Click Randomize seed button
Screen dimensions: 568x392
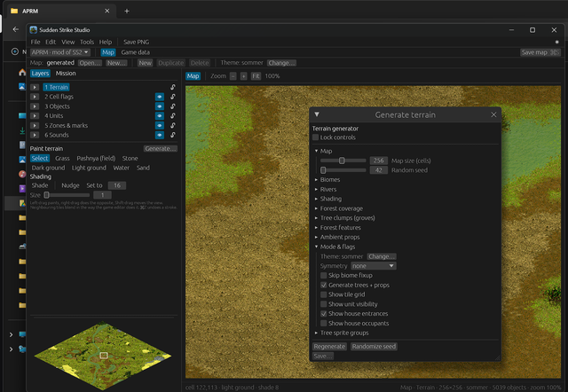coord(374,347)
